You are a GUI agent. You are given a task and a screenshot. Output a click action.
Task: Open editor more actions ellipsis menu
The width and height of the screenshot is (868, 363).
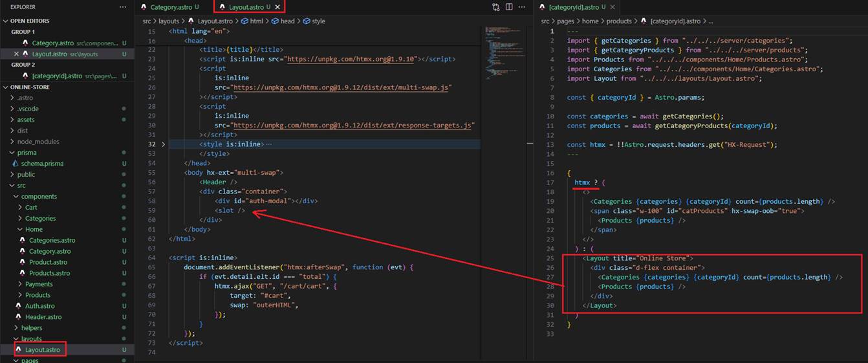(x=523, y=6)
